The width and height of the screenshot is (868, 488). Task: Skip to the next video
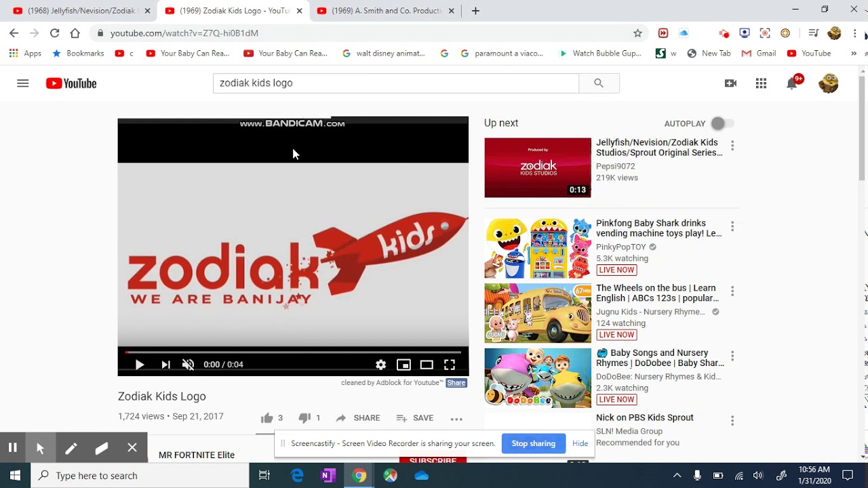click(x=165, y=365)
